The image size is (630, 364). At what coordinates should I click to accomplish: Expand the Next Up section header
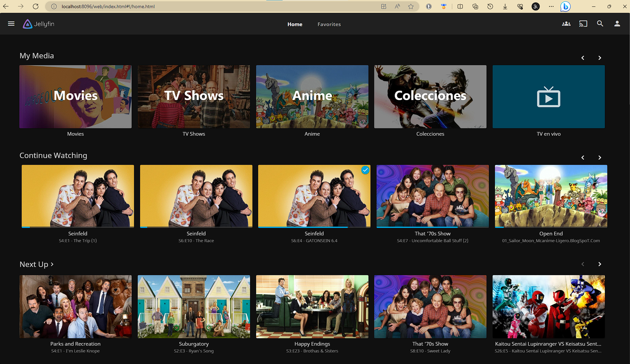click(x=37, y=264)
